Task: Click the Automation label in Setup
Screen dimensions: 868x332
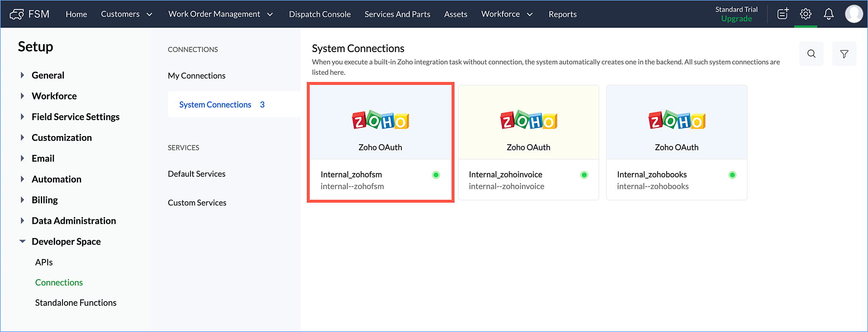Action: coord(56,179)
